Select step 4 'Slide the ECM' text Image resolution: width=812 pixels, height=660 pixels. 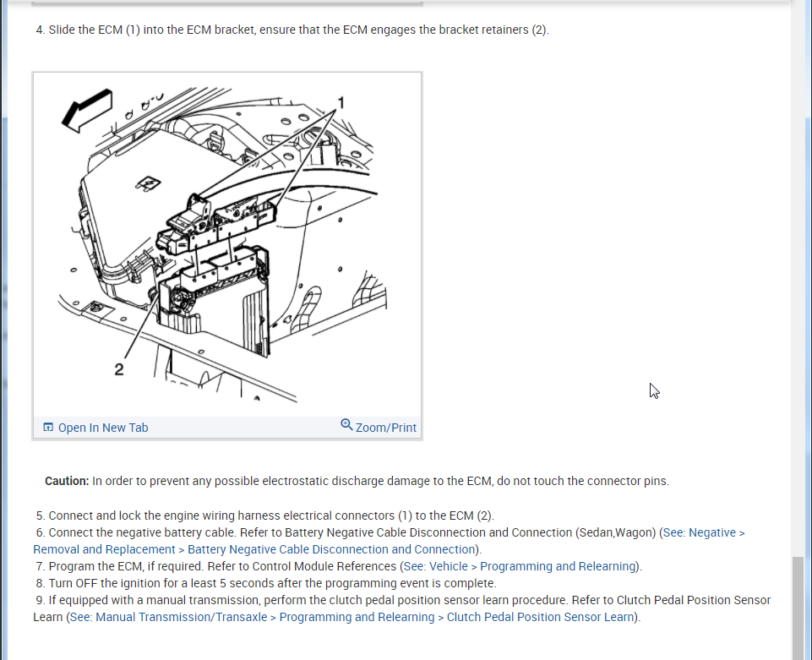coord(292,30)
